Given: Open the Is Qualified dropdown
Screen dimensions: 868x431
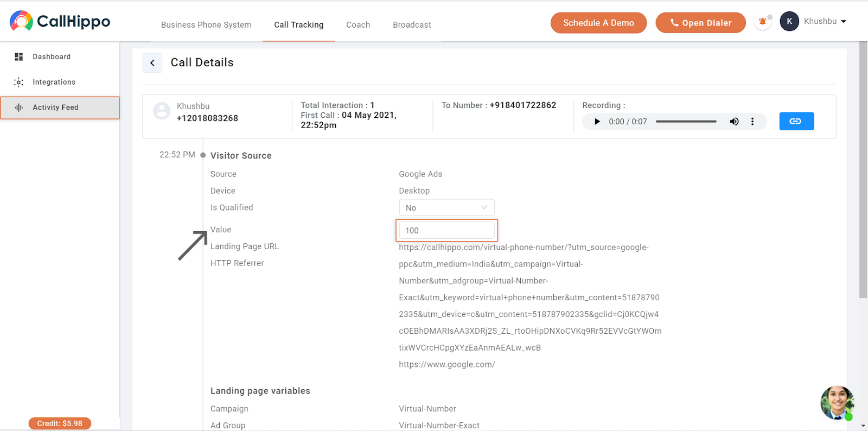Looking at the screenshot, I should point(446,207).
